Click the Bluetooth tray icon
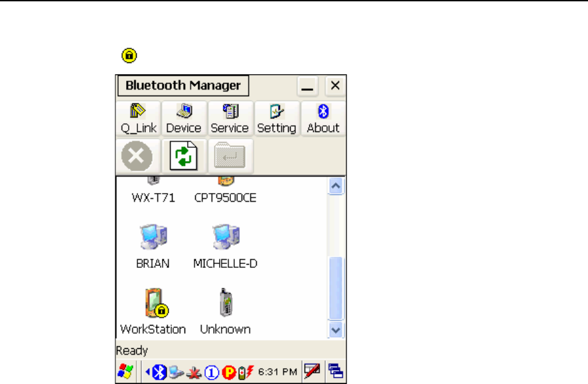Viewport: 588px width, 384px height. pyautogui.click(x=160, y=372)
